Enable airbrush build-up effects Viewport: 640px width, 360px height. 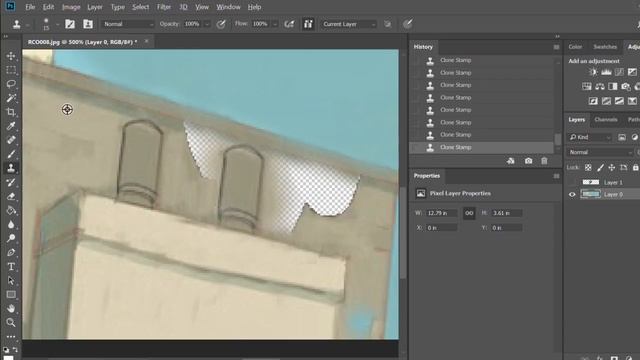pos(289,24)
